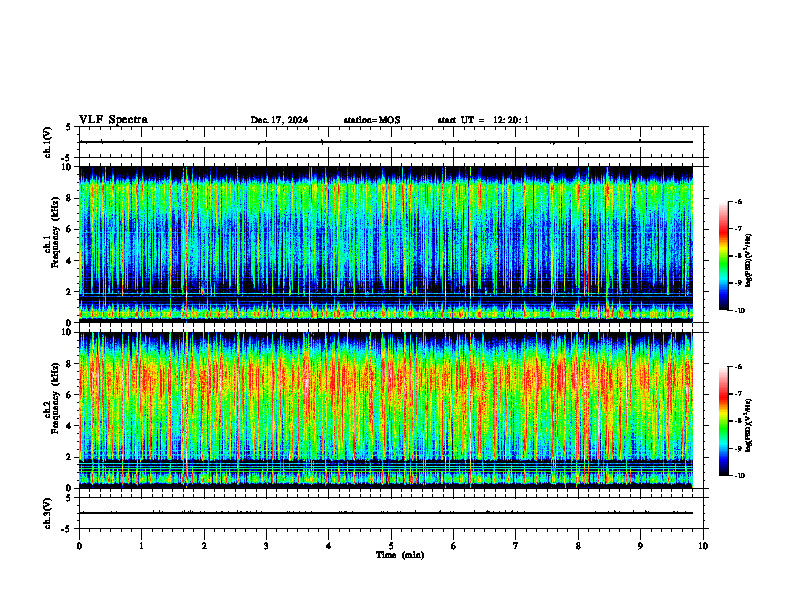Click the '6' kHz tick on ch.2 axis
The width and height of the screenshot is (792, 612).
click(68, 395)
